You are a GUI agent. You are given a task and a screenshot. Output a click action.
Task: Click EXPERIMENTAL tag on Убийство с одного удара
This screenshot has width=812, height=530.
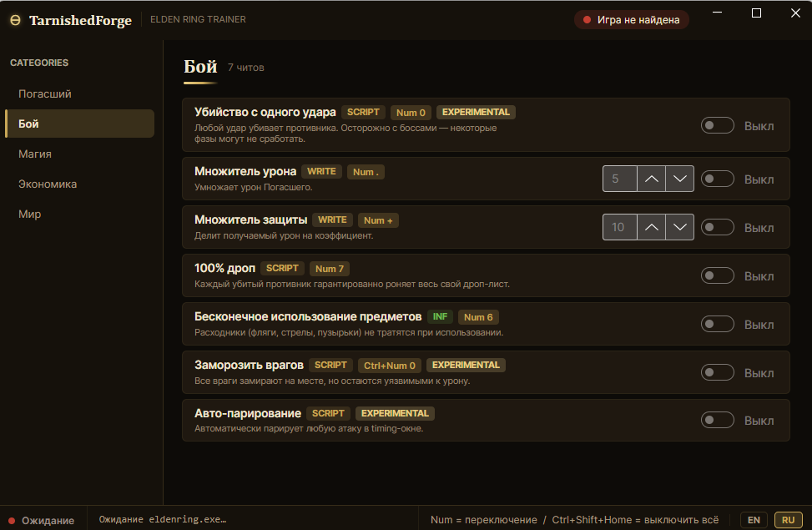(x=476, y=113)
